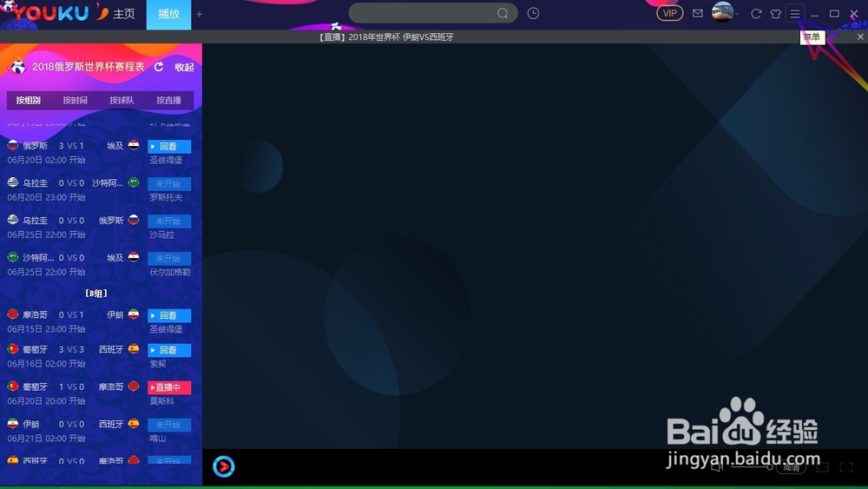
Task: Replay 葡萄牙 vs 西班牙 match with 回看
Action: pyautogui.click(x=169, y=350)
